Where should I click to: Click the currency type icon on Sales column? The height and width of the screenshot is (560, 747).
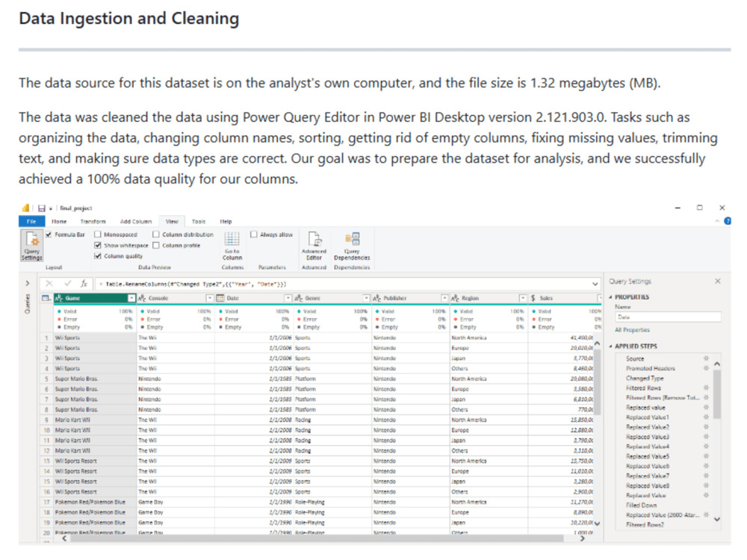(x=533, y=298)
